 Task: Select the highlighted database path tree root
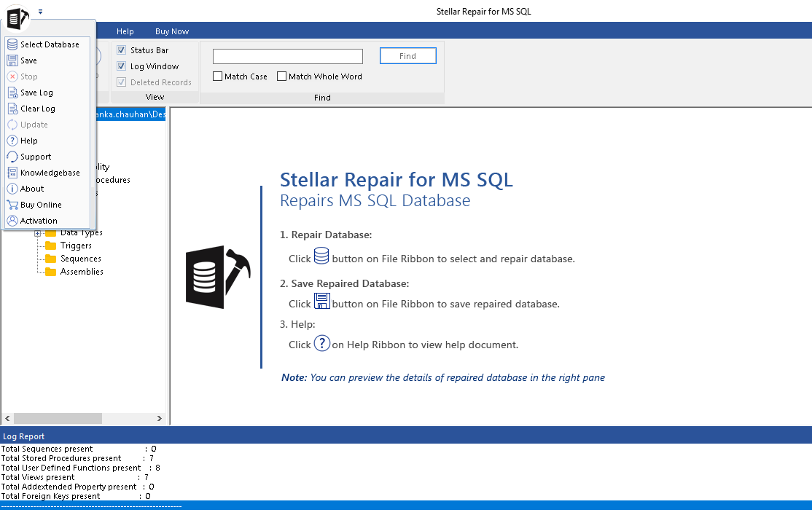point(131,114)
